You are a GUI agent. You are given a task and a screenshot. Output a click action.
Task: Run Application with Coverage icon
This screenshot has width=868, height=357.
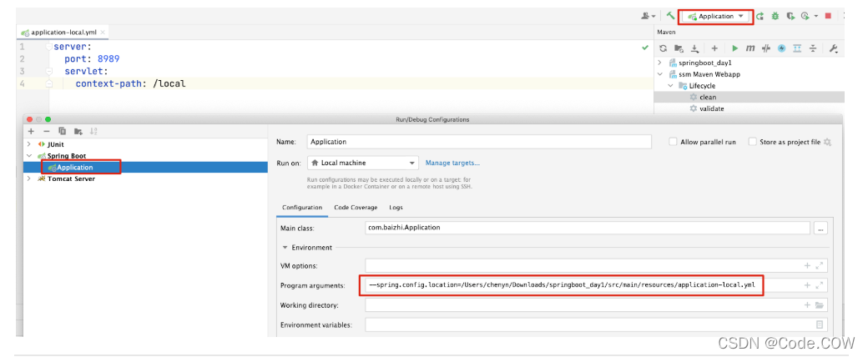(x=790, y=17)
